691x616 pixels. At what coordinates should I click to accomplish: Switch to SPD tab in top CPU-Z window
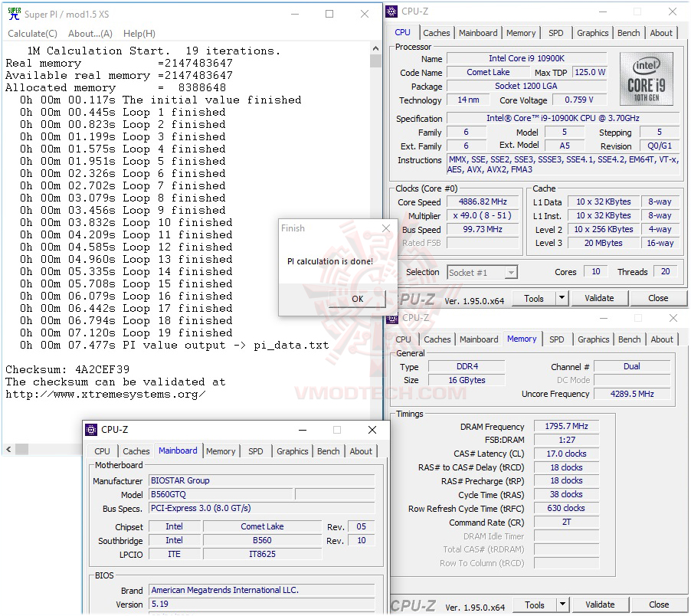click(x=555, y=33)
